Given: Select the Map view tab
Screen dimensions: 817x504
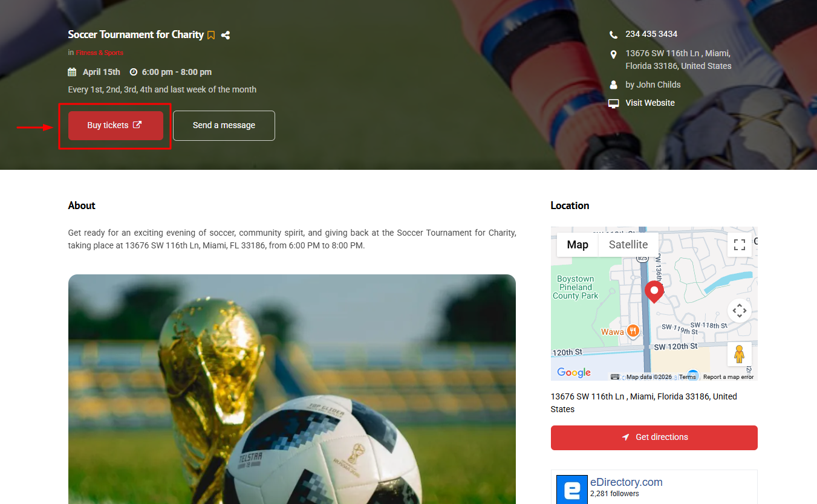Looking at the screenshot, I should click(578, 245).
